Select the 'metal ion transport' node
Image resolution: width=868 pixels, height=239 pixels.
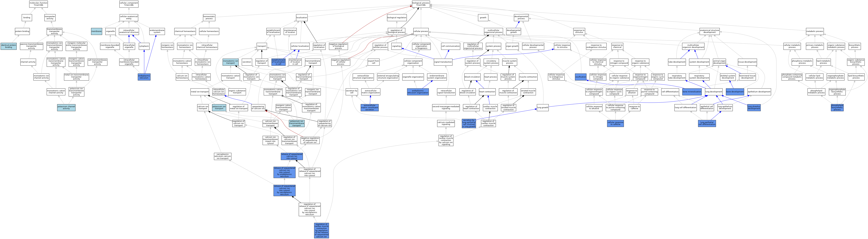(x=200, y=92)
